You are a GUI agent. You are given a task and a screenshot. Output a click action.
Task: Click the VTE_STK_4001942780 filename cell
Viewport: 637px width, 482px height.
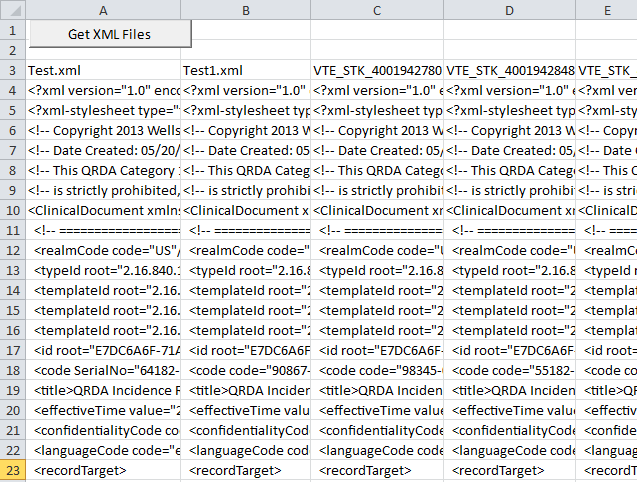376,70
